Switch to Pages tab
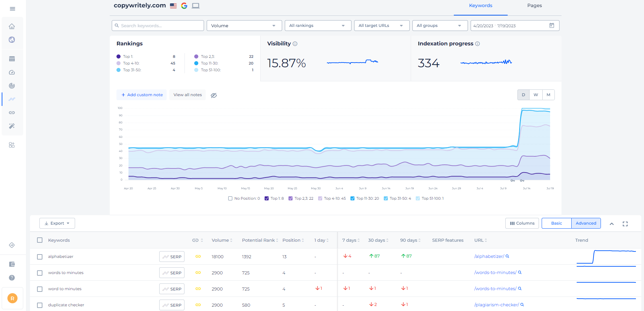Viewport: 644px width, 311px height. [x=535, y=6]
